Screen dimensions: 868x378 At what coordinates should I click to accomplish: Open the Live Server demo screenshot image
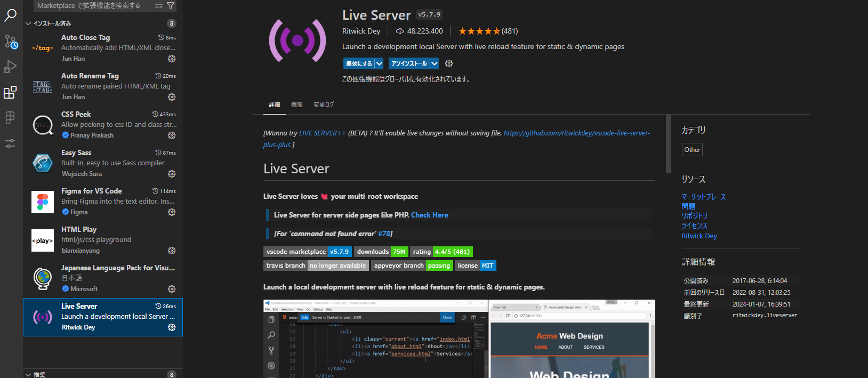point(459,339)
